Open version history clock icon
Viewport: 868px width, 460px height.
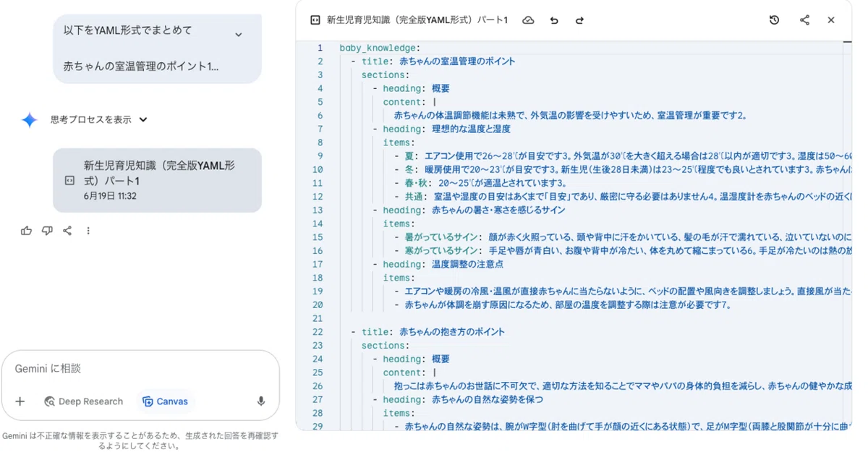click(x=774, y=20)
